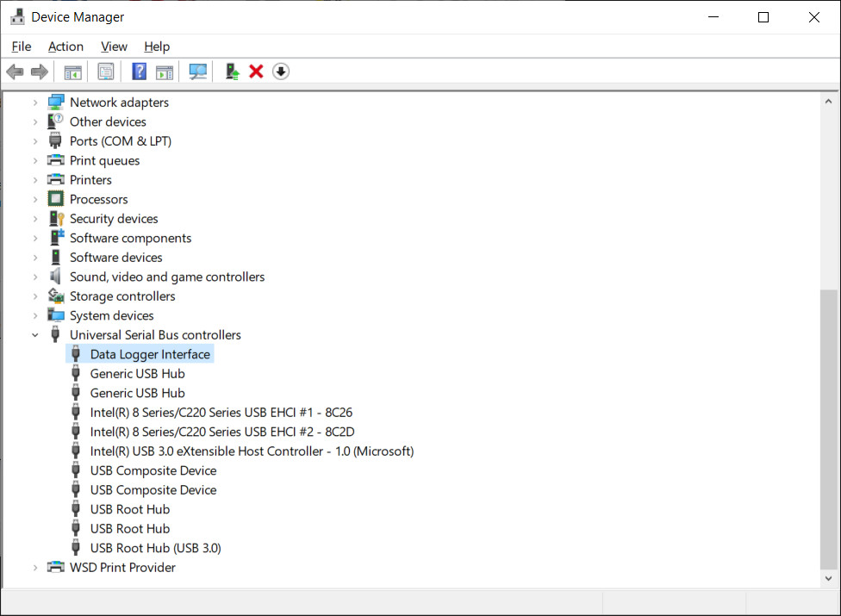This screenshot has width=841, height=616.
Task: Expand Print queues node
Action: click(x=35, y=160)
